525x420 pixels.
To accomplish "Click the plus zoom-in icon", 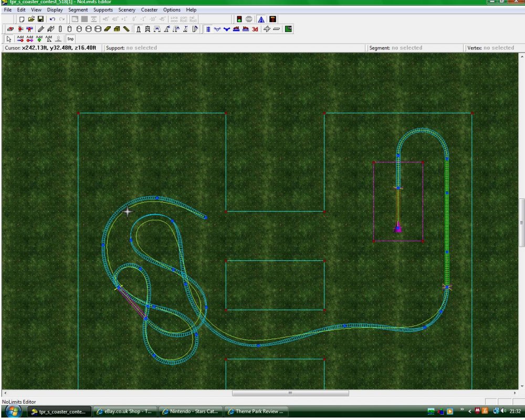I will point(267,29).
